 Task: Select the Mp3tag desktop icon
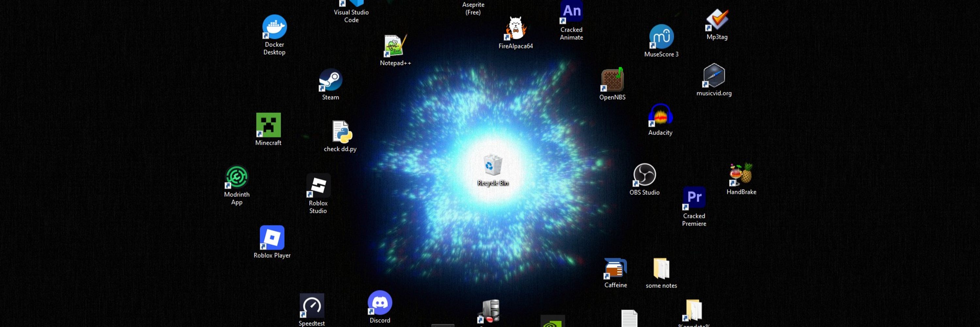click(x=717, y=19)
